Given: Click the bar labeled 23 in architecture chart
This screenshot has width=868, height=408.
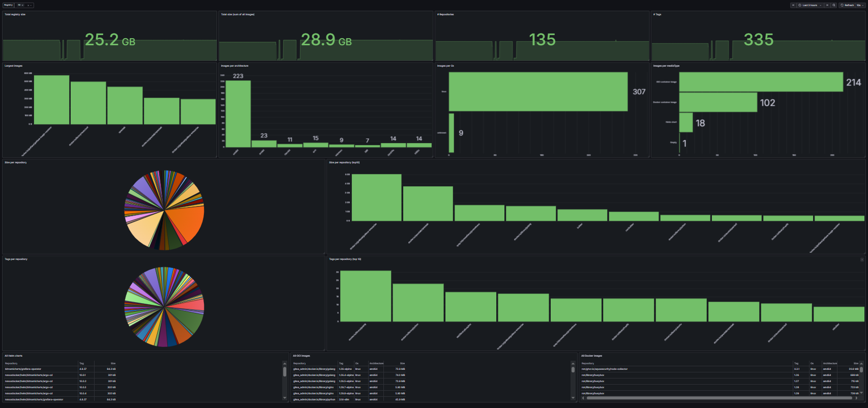Looking at the screenshot, I should [x=264, y=144].
